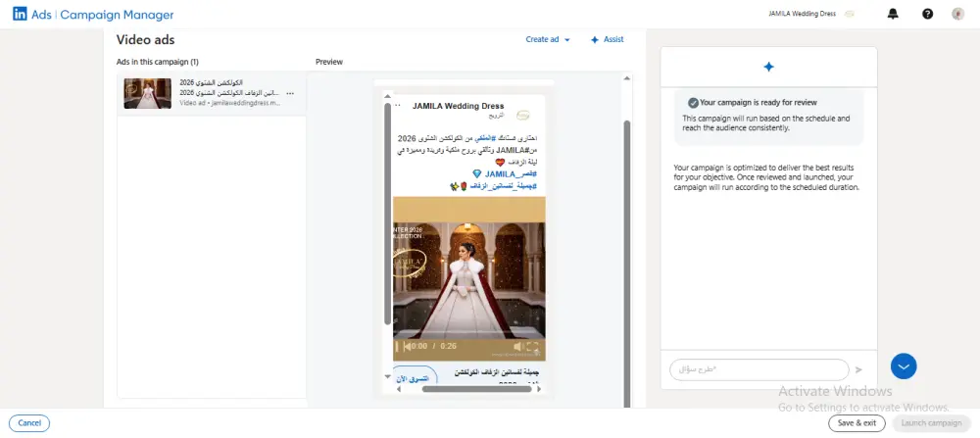Image resolution: width=980 pixels, height=438 pixels.
Task: Open the notifications bell
Action: coord(893,14)
